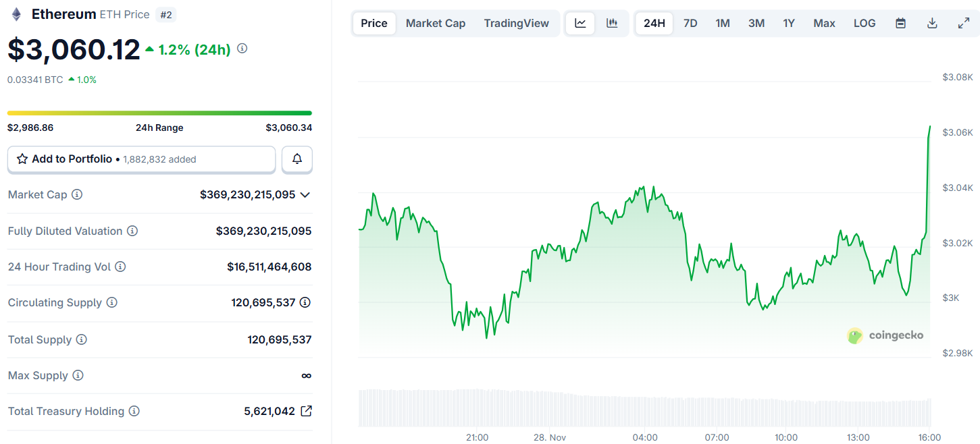Open the price alert bell icon

coord(296,159)
